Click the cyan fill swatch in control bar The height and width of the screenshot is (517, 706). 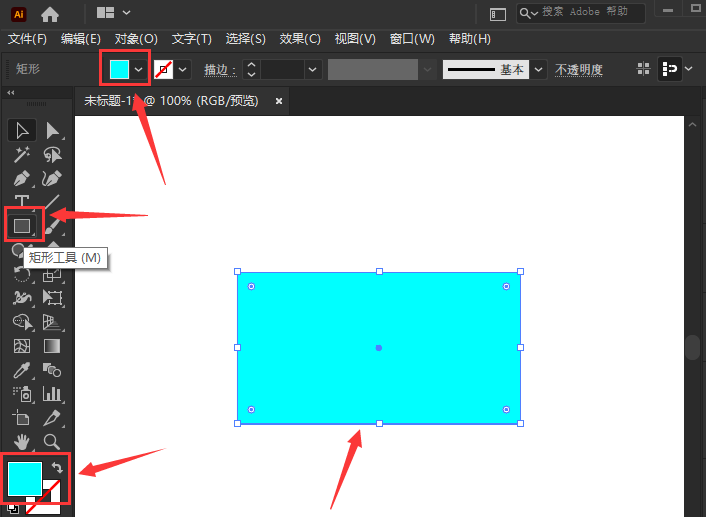point(119,69)
